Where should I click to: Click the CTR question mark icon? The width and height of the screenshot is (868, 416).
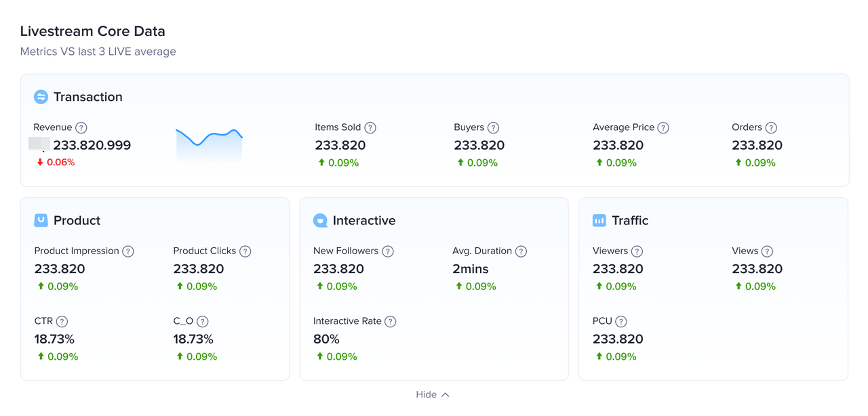click(62, 322)
